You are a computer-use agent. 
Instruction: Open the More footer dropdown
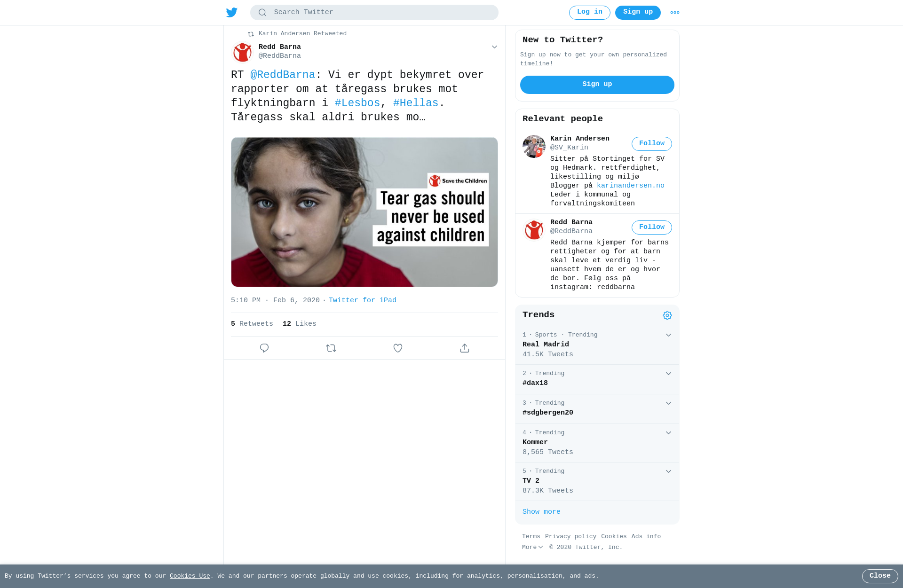point(532,547)
